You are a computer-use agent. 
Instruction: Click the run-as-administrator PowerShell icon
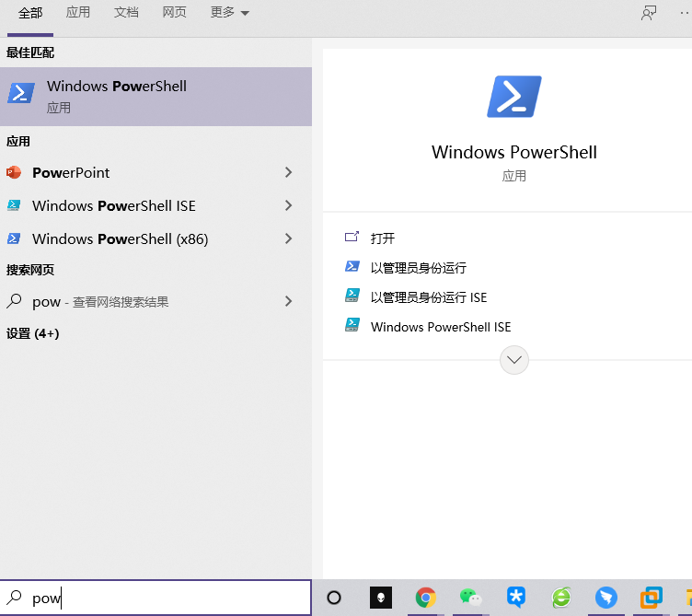pos(352,266)
